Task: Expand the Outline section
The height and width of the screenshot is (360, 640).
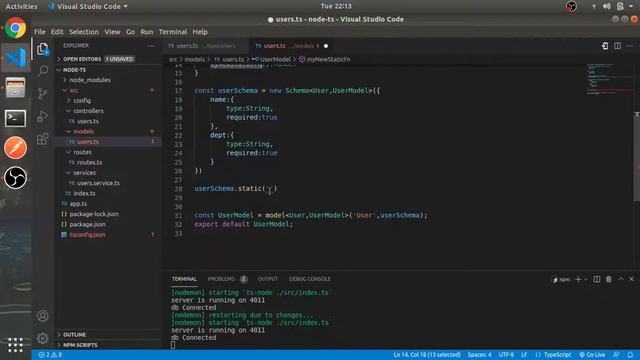Action: [x=109, y=335]
